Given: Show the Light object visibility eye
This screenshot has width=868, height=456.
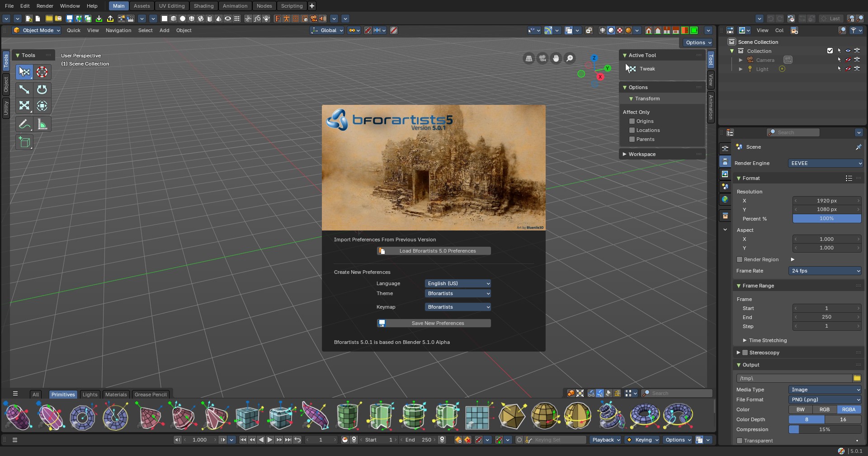Looking at the screenshot, I should (x=848, y=69).
